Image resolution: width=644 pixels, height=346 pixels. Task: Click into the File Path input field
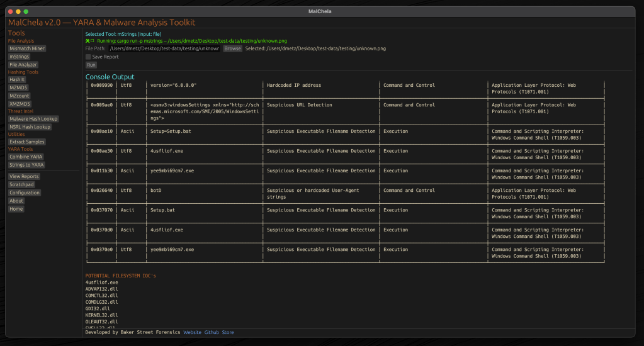click(164, 48)
